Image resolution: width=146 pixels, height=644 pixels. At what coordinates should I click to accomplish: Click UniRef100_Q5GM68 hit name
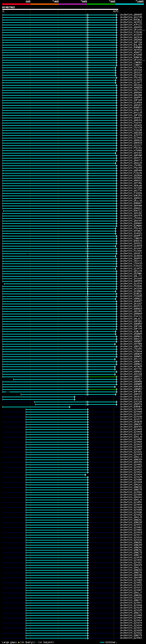pyautogui.click(x=131, y=40)
